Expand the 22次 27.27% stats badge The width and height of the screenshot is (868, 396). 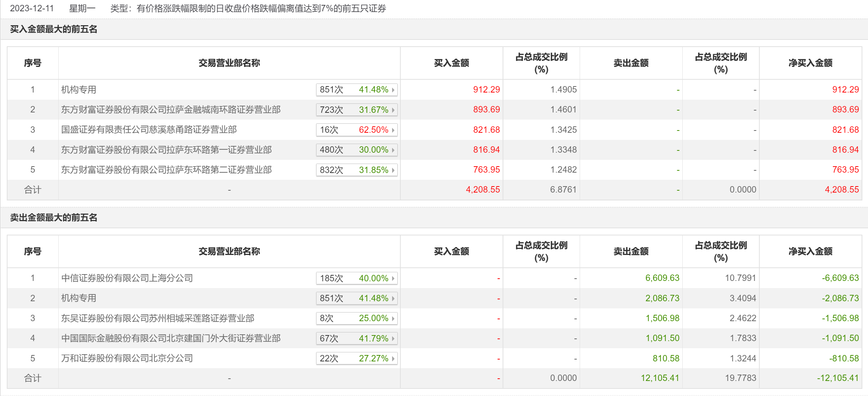pos(357,358)
